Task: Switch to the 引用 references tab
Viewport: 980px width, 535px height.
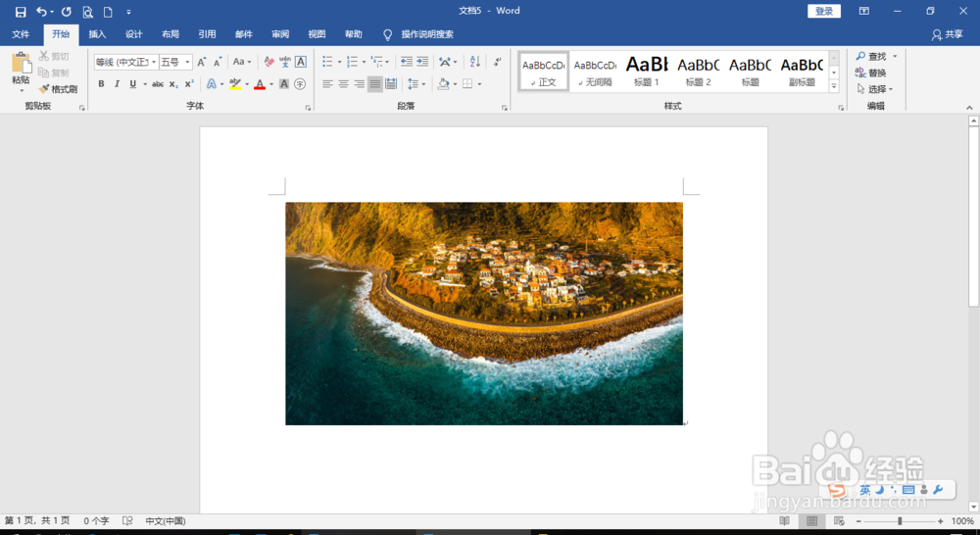Action: [x=207, y=34]
